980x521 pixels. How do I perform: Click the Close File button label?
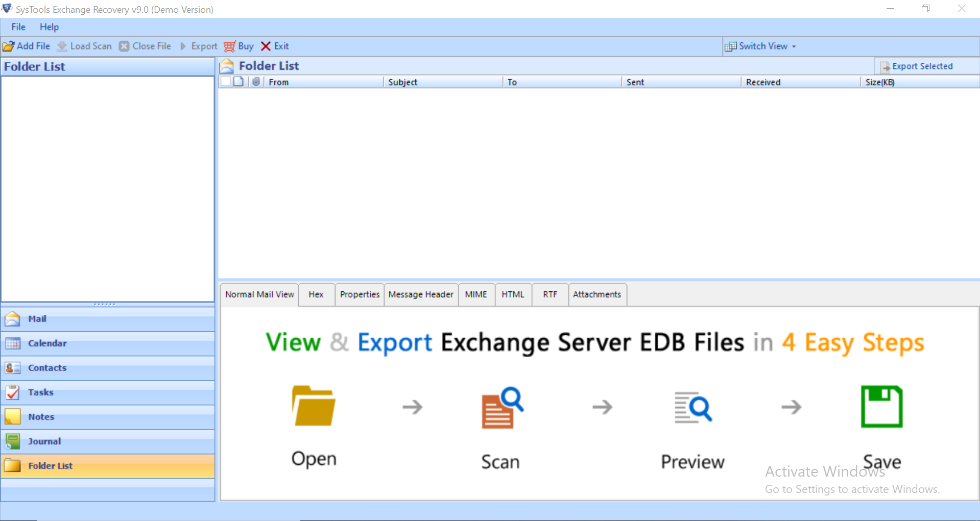152,46
